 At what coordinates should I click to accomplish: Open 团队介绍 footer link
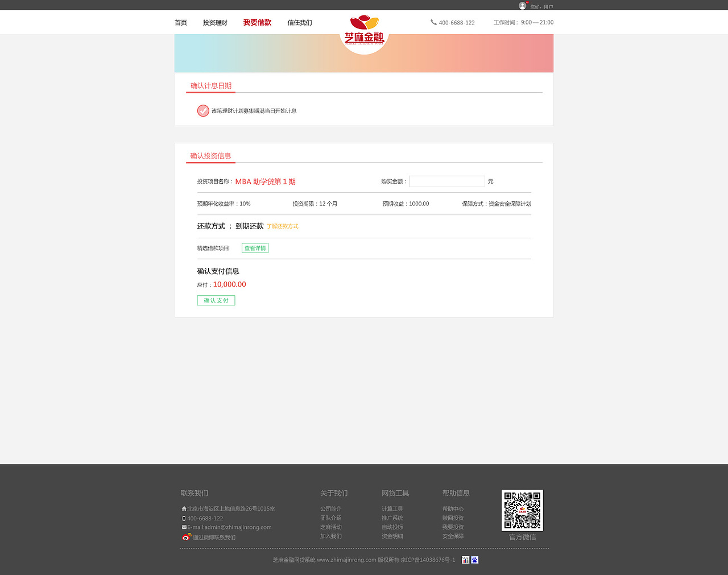point(331,518)
